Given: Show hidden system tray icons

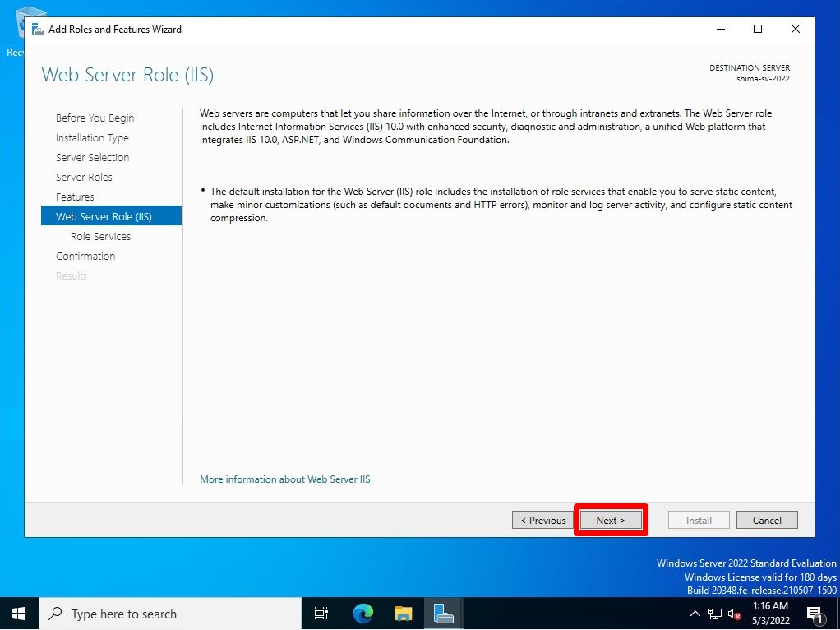Looking at the screenshot, I should (x=695, y=614).
